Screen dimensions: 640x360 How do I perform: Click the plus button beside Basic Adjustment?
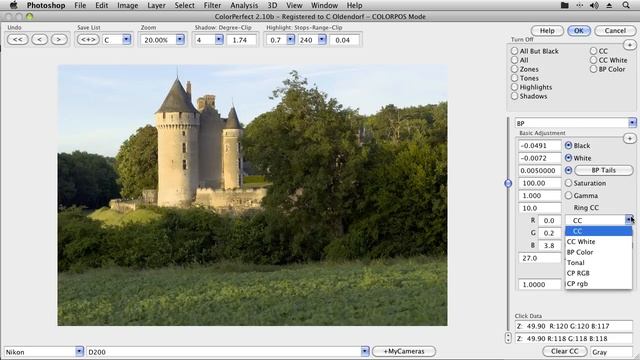coord(629,139)
